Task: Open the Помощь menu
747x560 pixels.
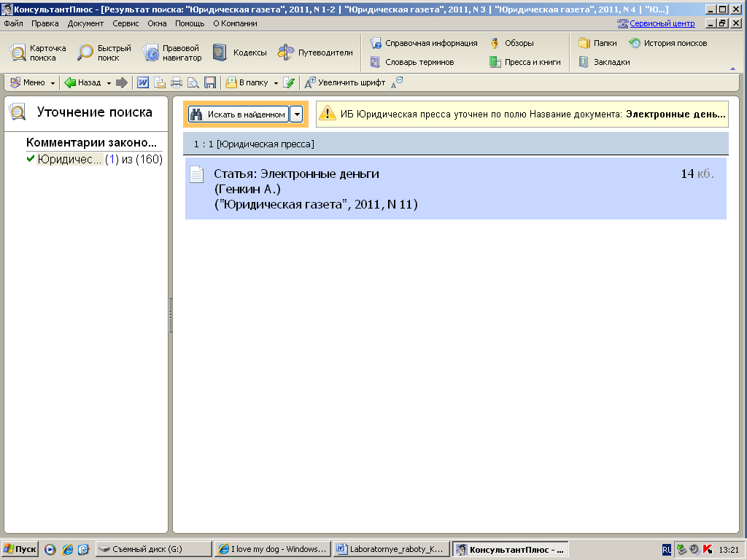Action: (x=190, y=23)
